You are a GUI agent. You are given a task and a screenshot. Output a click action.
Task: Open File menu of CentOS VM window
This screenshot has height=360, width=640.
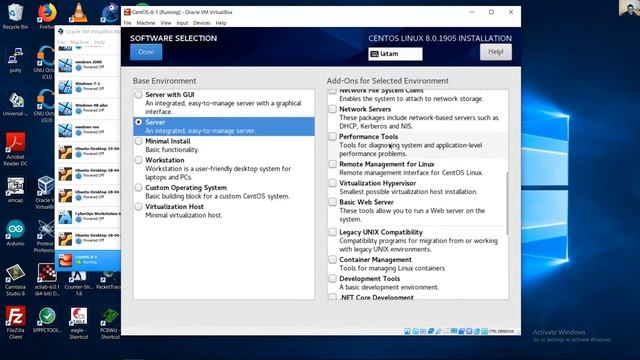tap(128, 23)
